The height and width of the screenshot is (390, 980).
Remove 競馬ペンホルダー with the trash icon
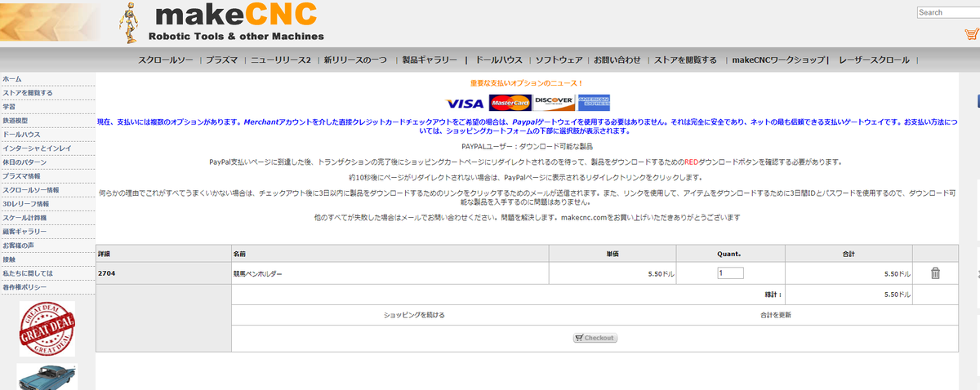tap(935, 273)
